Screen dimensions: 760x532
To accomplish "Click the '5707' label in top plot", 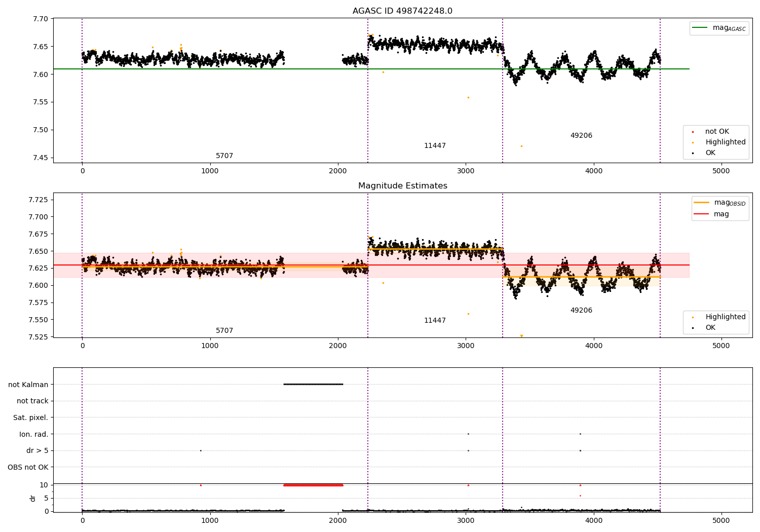I will [x=224, y=156].
